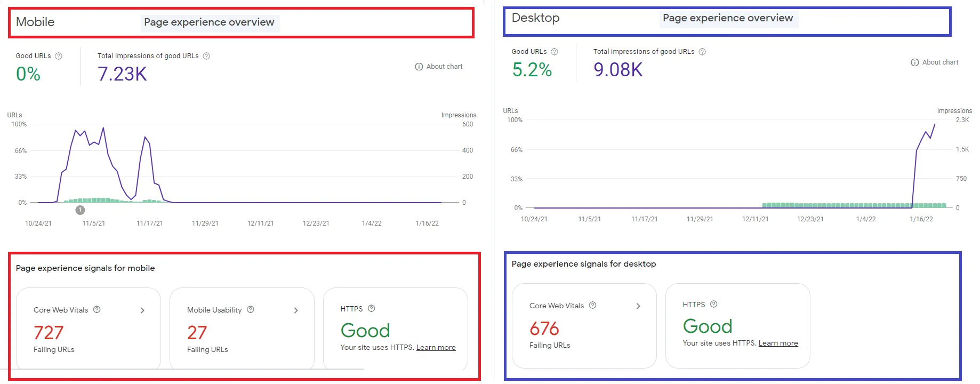This screenshot has width=980, height=384.
Task: Follow Learn more link in desktop HTTPS card
Action: pyautogui.click(x=778, y=343)
